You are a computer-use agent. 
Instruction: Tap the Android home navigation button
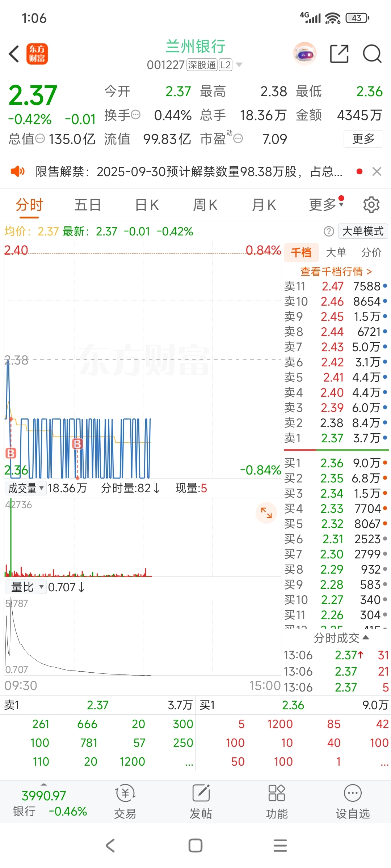click(195, 846)
